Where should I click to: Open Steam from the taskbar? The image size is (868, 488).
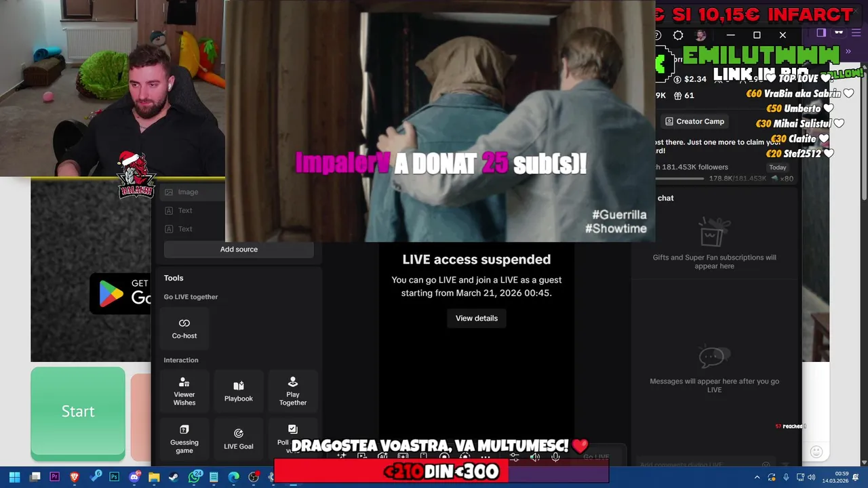coord(174,477)
